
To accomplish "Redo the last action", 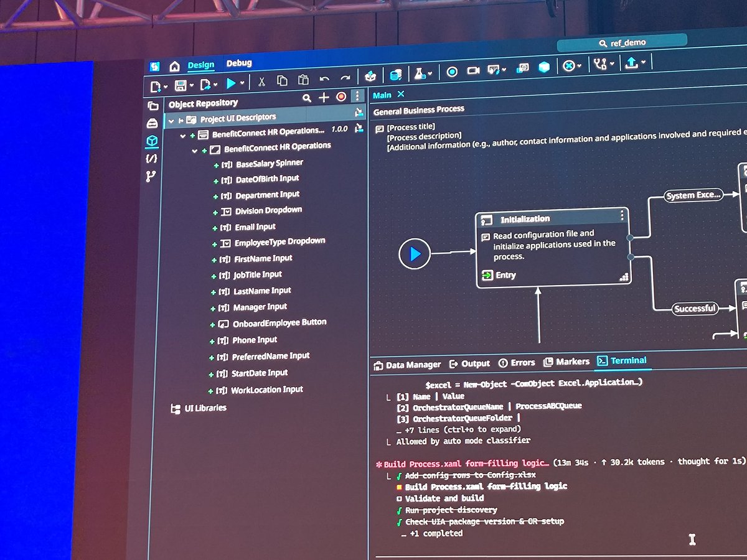I will pos(345,78).
